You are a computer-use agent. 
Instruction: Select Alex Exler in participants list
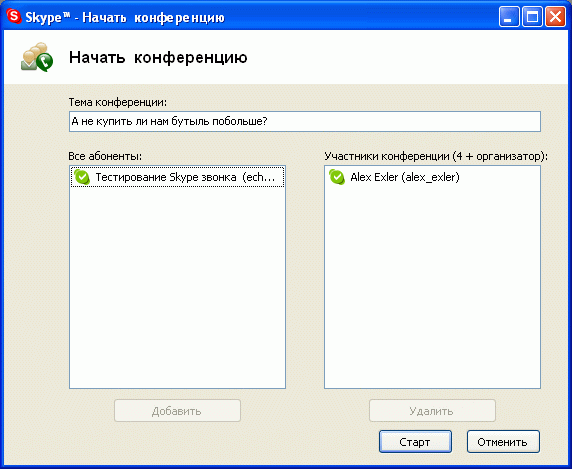(405, 177)
